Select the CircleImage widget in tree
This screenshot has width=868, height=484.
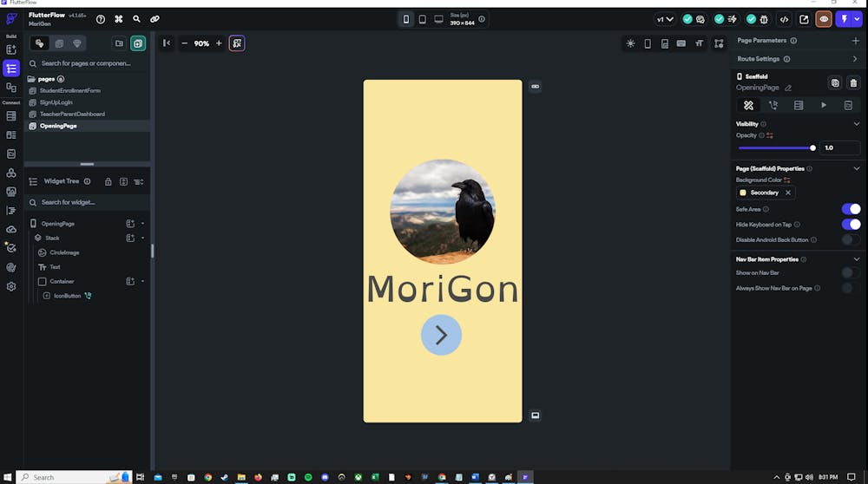point(64,252)
